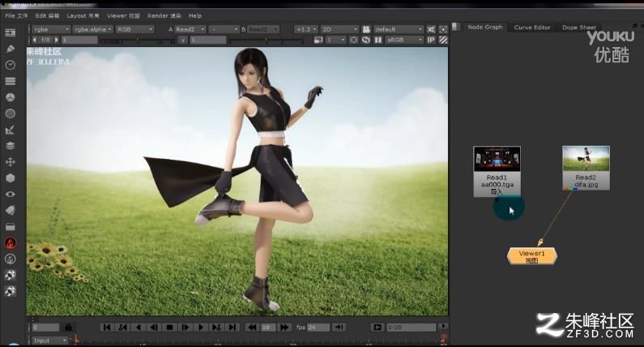Open the rgba layer dropdown
The image size is (644, 347).
pos(51,29)
